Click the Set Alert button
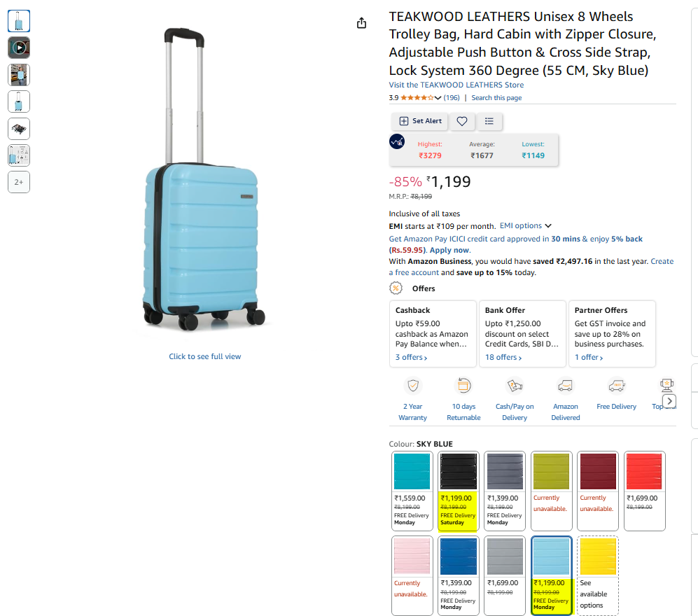This screenshot has height=616, width=698. pos(420,121)
